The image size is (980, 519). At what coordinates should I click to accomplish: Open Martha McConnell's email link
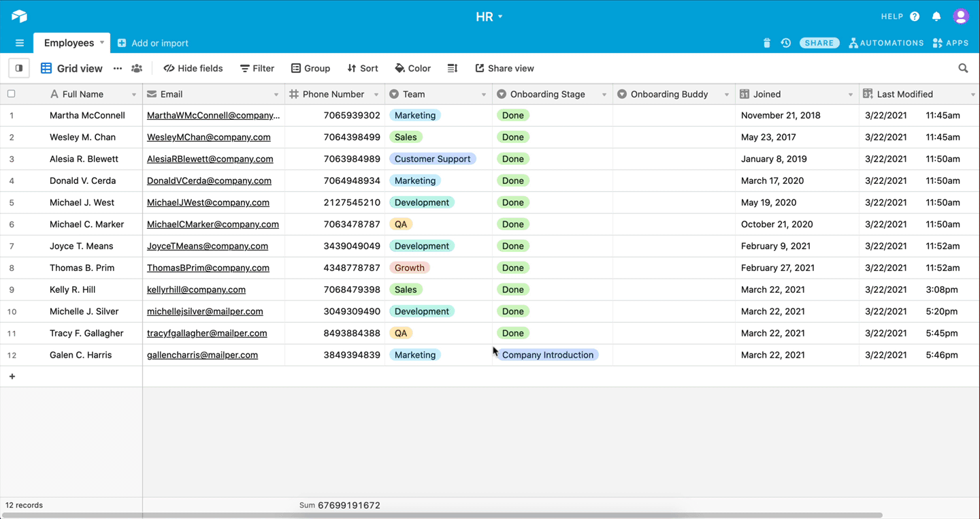click(212, 115)
